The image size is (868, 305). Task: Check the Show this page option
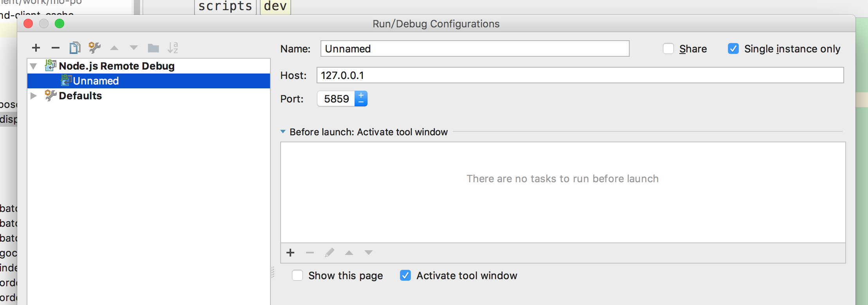tap(297, 276)
